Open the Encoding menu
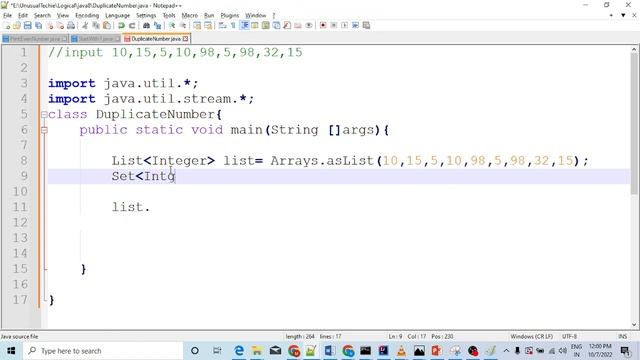This screenshot has height=360, width=640. click(87, 16)
